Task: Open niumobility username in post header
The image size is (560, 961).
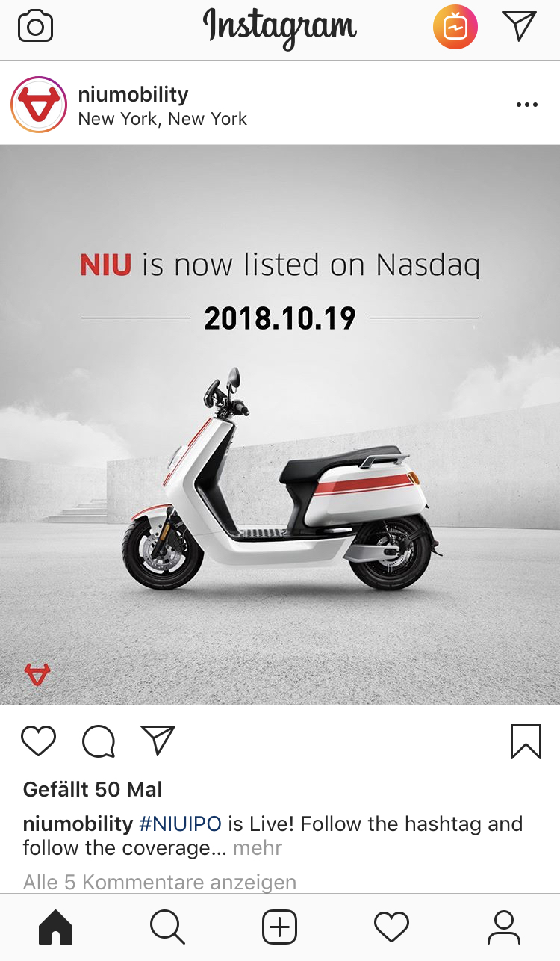Action: (x=133, y=94)
